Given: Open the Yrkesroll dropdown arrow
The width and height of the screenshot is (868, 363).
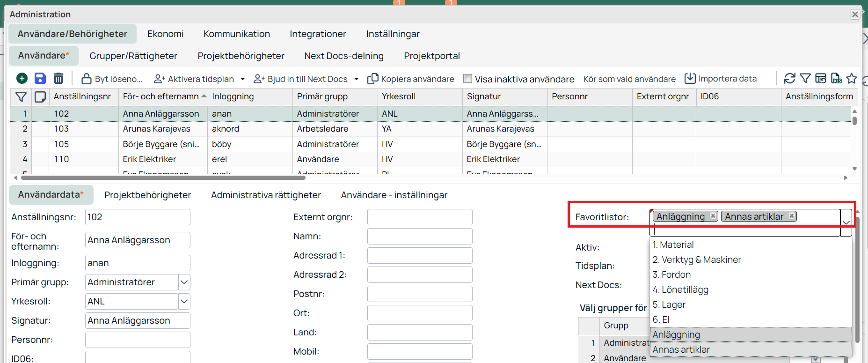Looking at the screenshot, I should click(184, 301).
